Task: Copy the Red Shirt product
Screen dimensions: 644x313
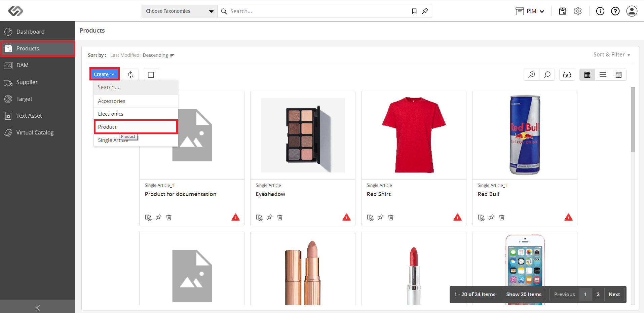Action: [x=370, y=218]
